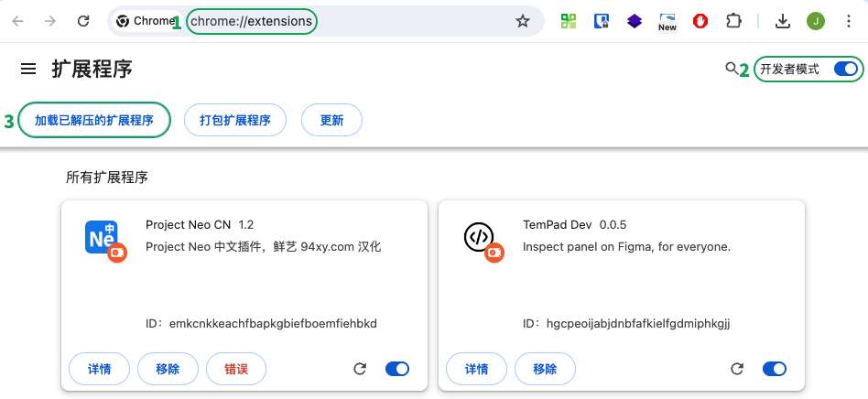
Task: Click the TemPad Dev title
Action: coord(558,225)
